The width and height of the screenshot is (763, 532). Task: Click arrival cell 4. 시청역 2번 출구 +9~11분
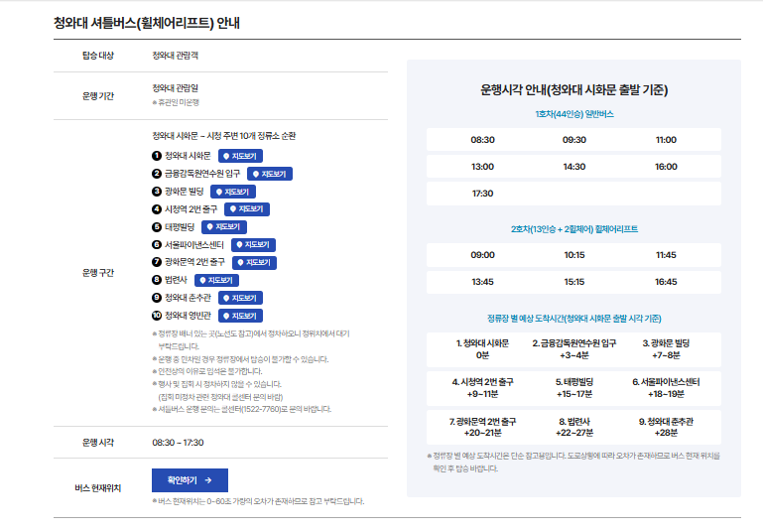(x=482, y=388)
